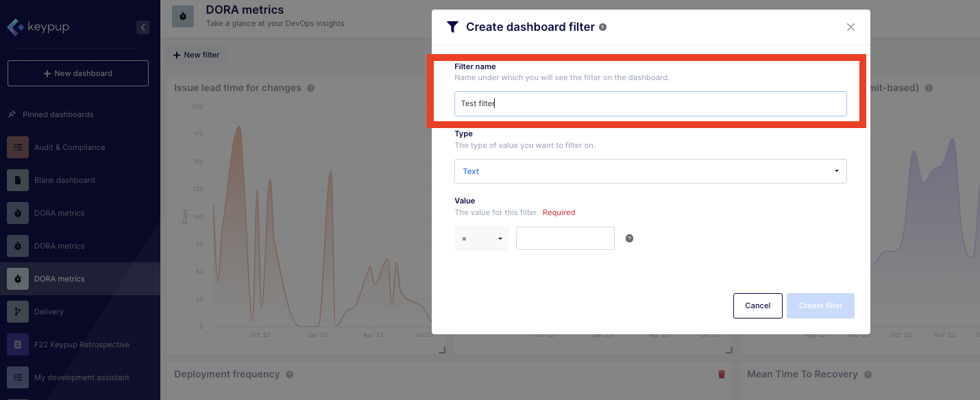Collapse the sidebar with the chevron button
The height and width of the screenshot is (400, 980).
click(x=143, y=27)
